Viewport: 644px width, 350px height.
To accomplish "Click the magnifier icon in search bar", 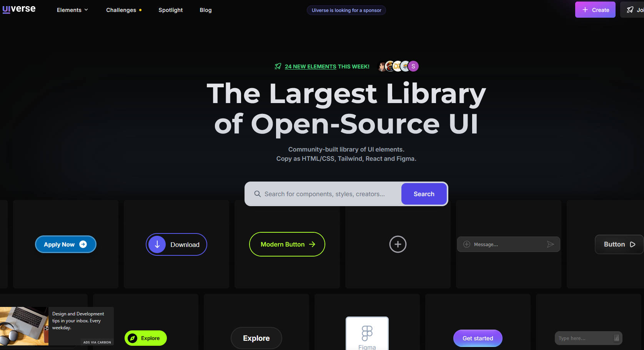I will point(257,194).
